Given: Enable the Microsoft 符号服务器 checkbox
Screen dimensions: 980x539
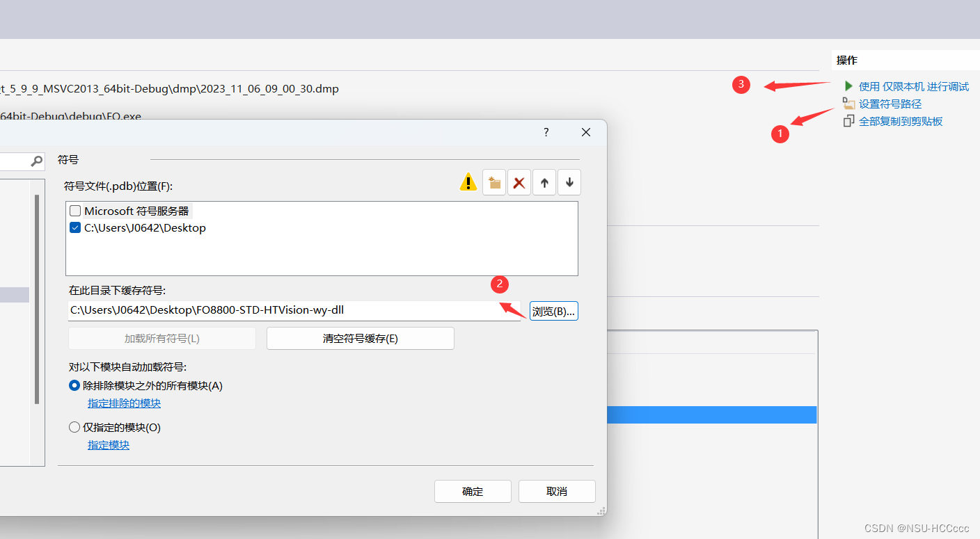Looking at the screenshot, I should tap(74, 211).
